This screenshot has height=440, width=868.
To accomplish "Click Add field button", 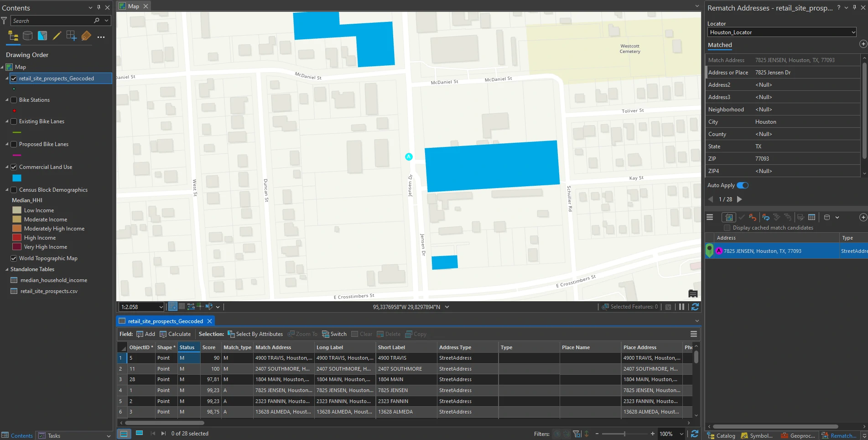I will (x=146, y=334).
